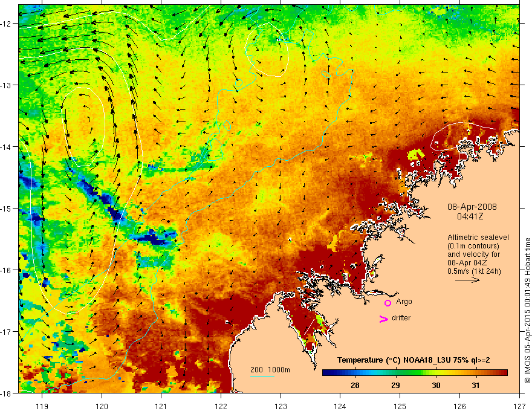Click the Temperature NOAA18_L3U colorbar title
This screenshot has width=532, height=411.
[x=414, y=360]
